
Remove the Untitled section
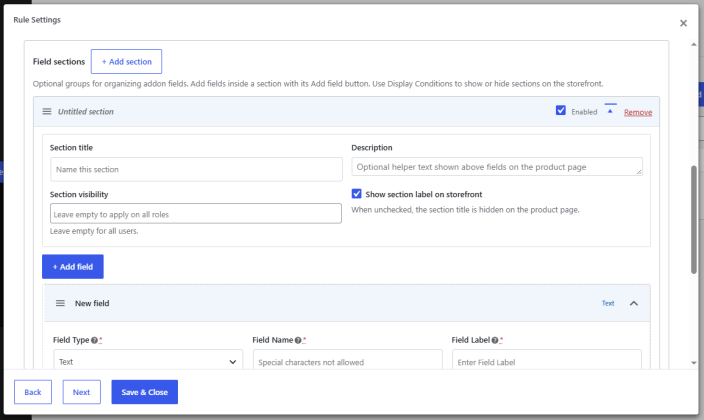[x=638, y=112]
